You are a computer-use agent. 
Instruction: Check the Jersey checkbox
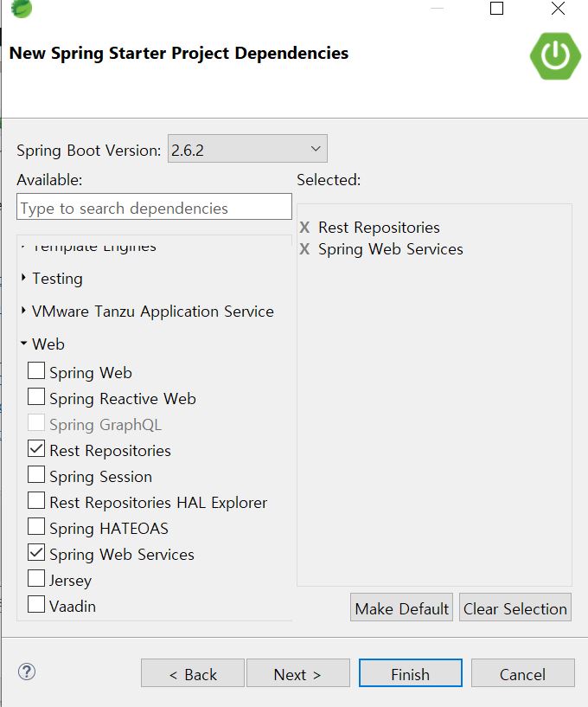click(x=36, y=579)
